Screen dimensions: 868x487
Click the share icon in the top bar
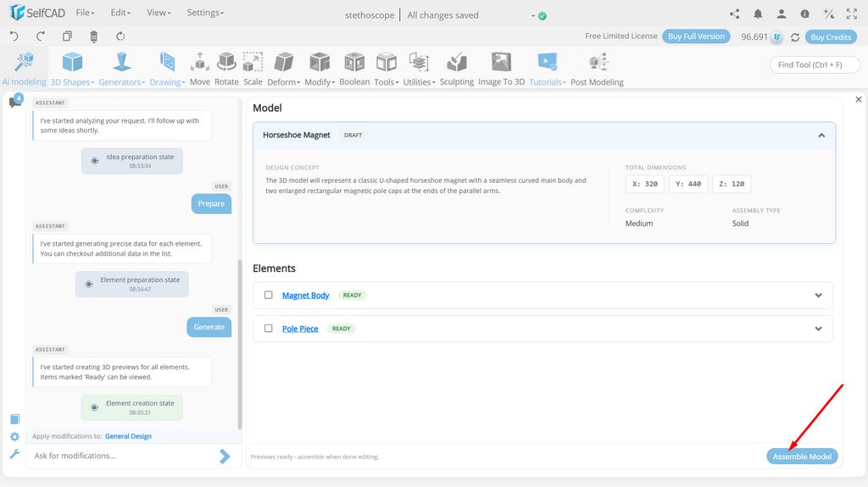[x=735, y=14]
